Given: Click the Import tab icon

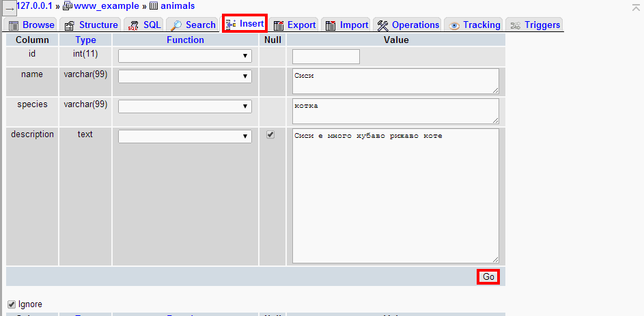Looking at the screenshot, I should click(331, 25).
